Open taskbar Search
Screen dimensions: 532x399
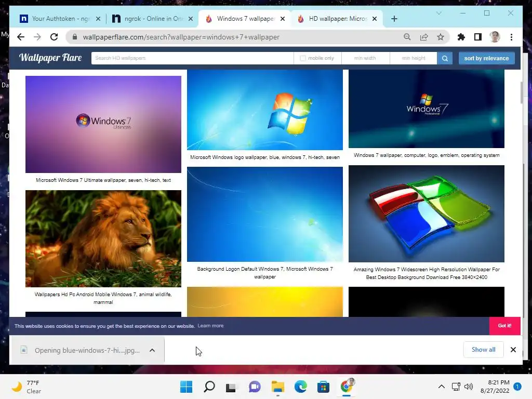(209, 387)
